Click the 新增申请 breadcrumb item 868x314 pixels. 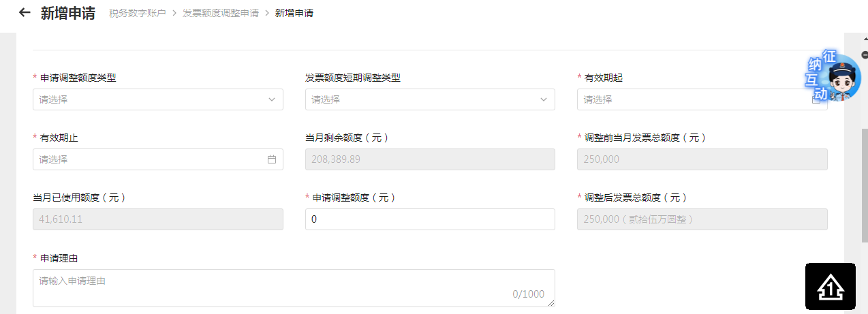tap(294, 13)
